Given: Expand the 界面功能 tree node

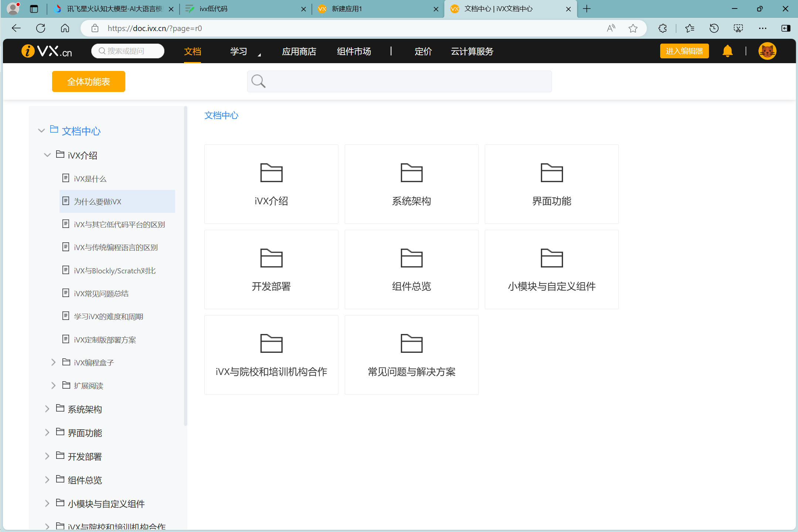Looking at the screenshot, I should 47,432.
